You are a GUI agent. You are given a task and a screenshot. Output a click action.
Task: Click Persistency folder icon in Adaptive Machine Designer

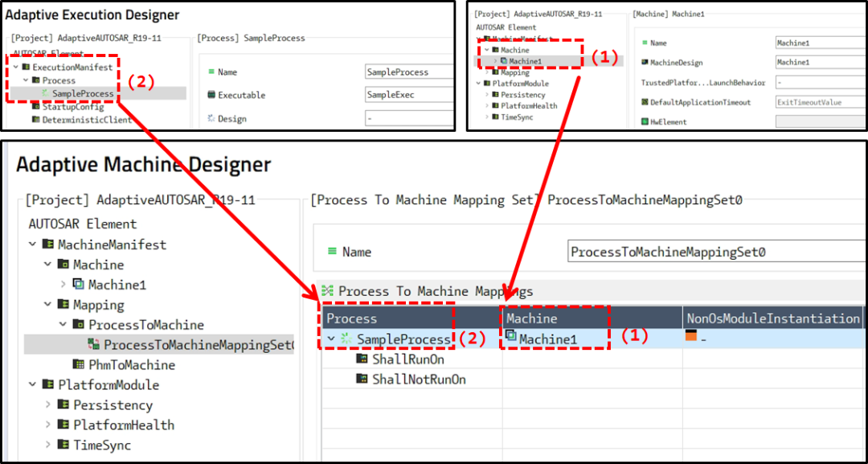pos(63,404)
